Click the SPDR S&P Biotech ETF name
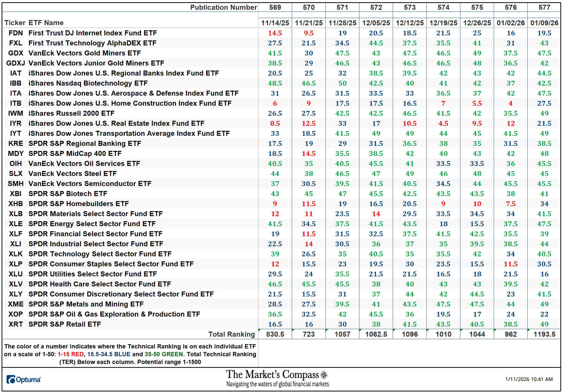The image size is (563, 392). click(x=68, y=194)
